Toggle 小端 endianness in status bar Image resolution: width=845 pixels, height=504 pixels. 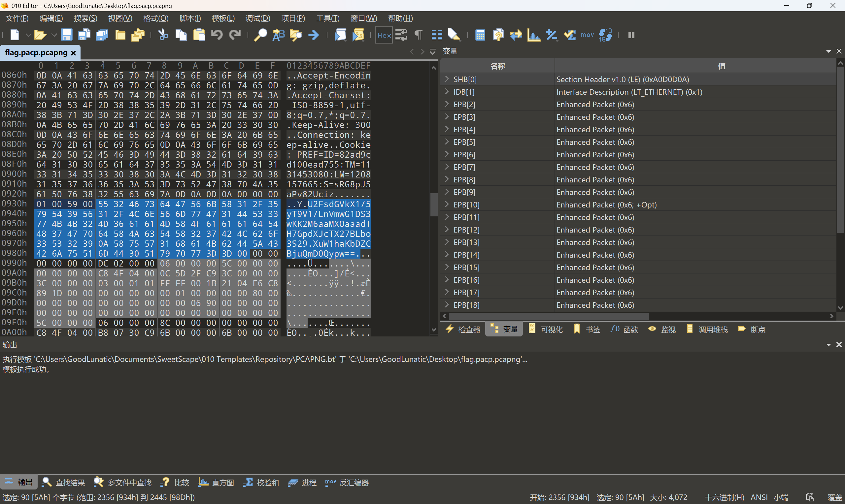(x=781, y=497)
